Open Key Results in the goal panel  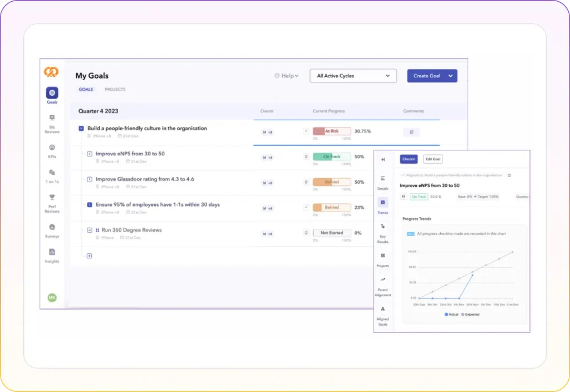point(382,227)
